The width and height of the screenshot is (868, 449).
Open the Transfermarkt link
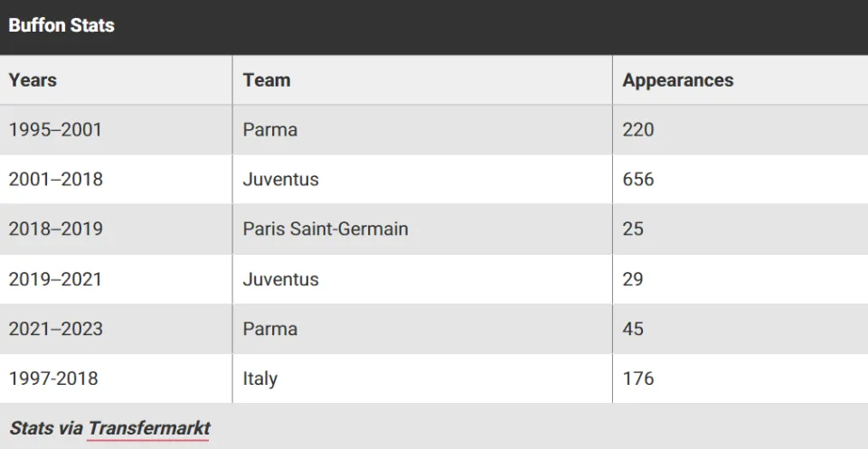pos(149,428)
